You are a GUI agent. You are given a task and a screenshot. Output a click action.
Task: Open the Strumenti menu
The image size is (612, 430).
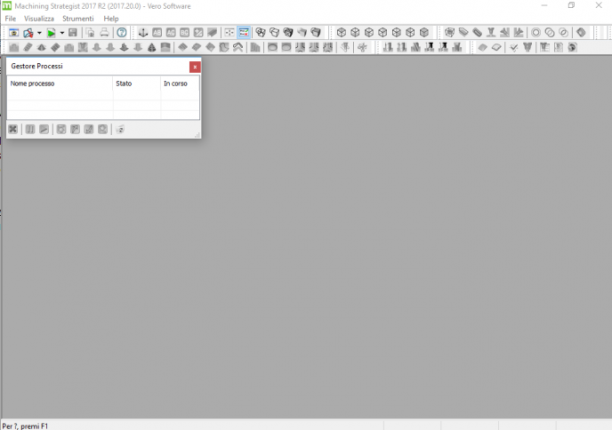(78, 18)
